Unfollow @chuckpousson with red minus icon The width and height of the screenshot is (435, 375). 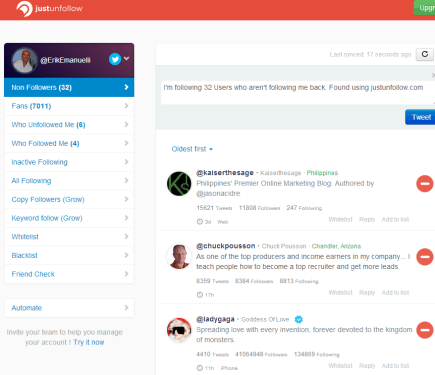425,257
